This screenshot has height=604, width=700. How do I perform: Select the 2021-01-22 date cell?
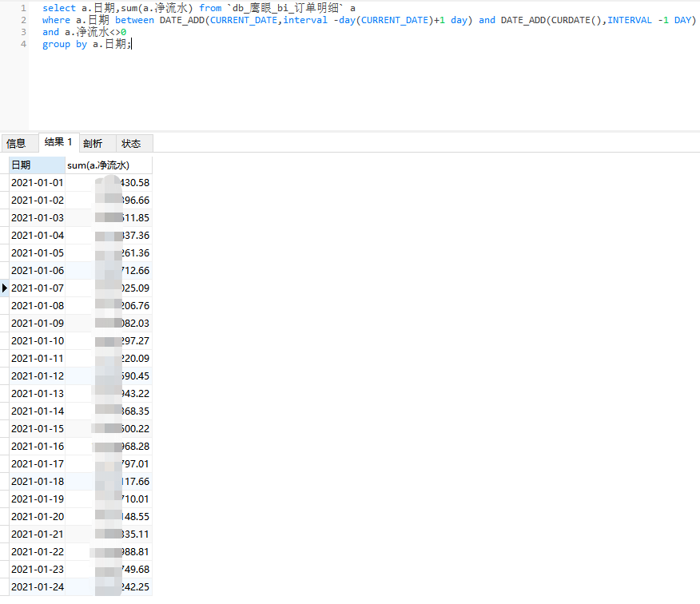(x=37, y=552)
